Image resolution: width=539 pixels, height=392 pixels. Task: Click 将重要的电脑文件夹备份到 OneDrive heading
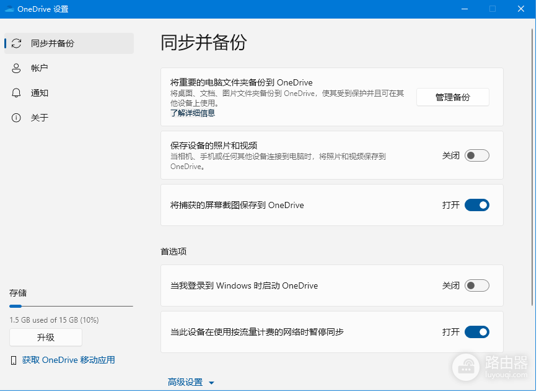pyautogui.click(x=242, y=82)
